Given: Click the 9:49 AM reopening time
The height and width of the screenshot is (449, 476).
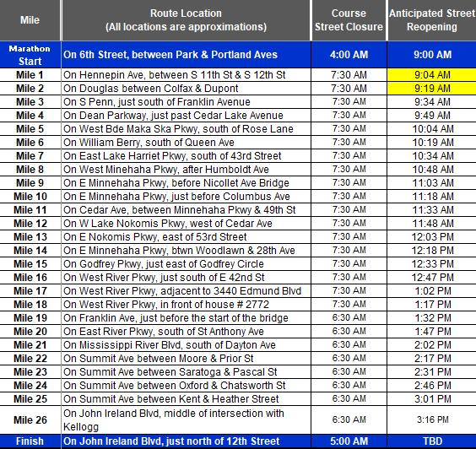Looking at the screenshot, I should click(x=432, y=116).
